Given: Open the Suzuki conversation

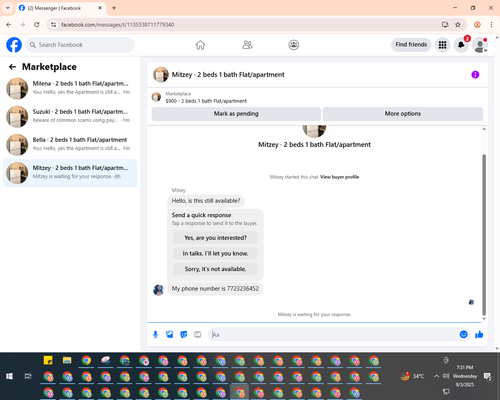Looking at the screenshot, I should click(x=70, y=116).
